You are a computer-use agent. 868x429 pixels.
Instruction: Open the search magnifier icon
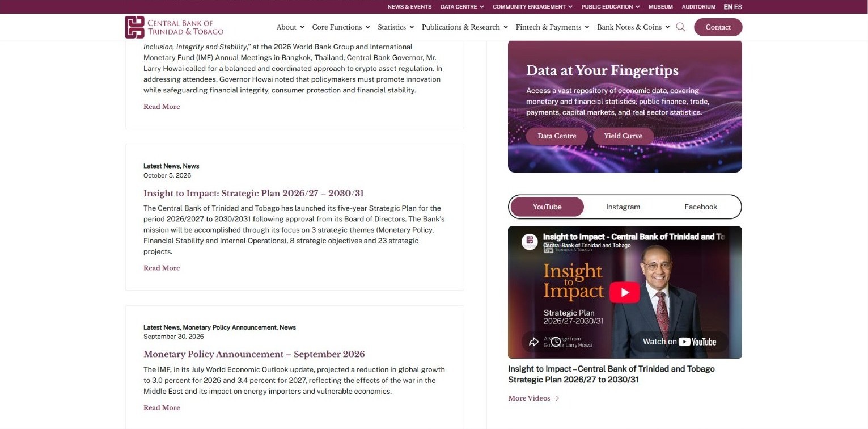[680, 27]
